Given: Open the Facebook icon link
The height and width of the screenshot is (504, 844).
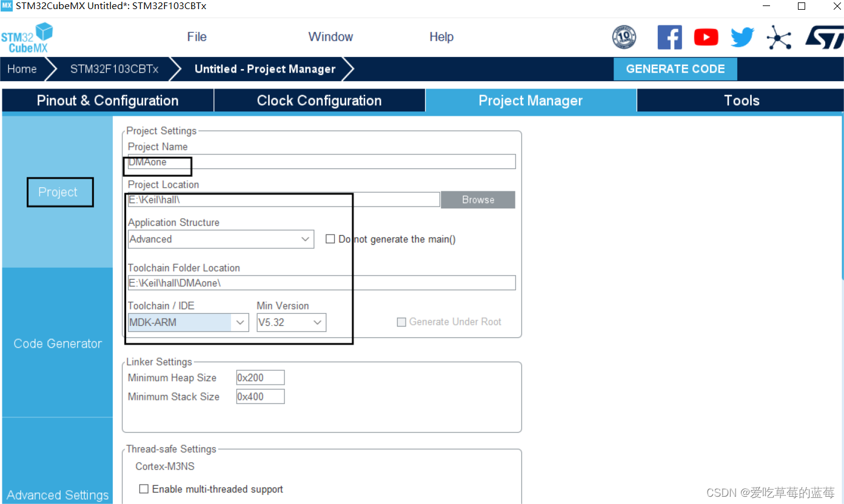Looking at the screenshot, I should point(669,38).
